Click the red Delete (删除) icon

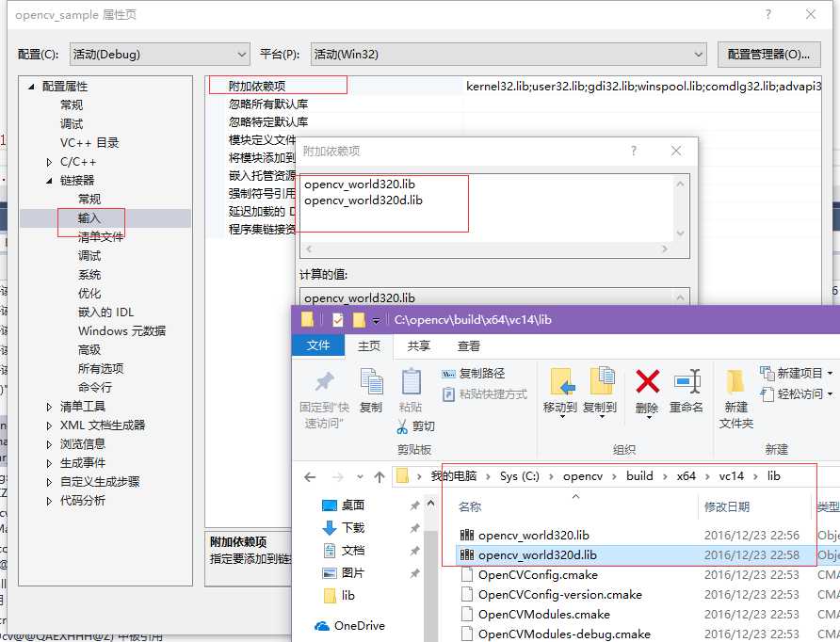647,382
